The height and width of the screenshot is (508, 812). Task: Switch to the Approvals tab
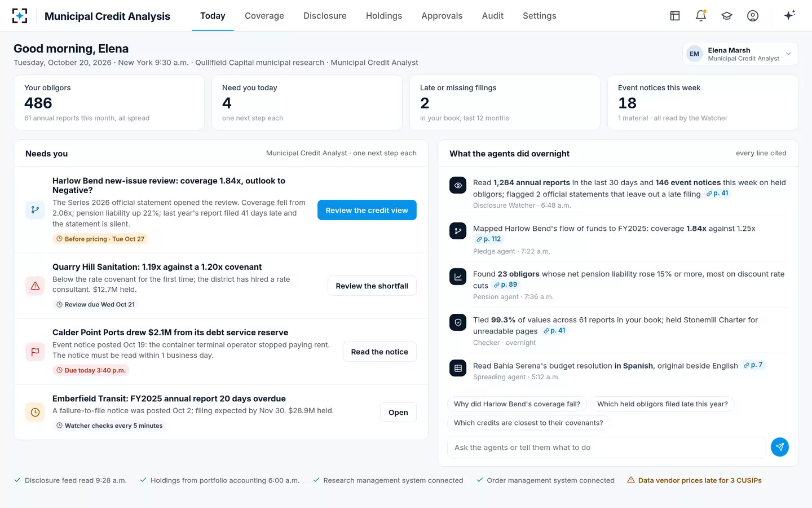tap(442, 16)
